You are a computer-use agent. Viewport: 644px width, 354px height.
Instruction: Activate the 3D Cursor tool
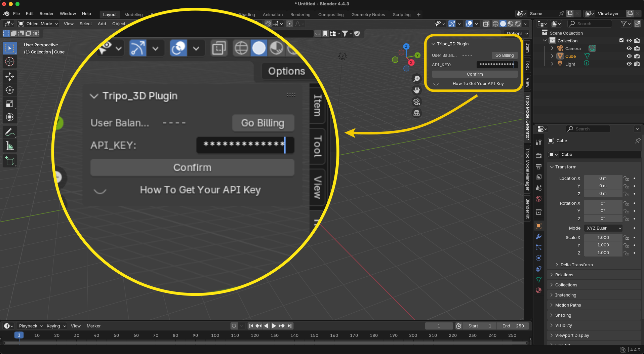click(10, 62)
